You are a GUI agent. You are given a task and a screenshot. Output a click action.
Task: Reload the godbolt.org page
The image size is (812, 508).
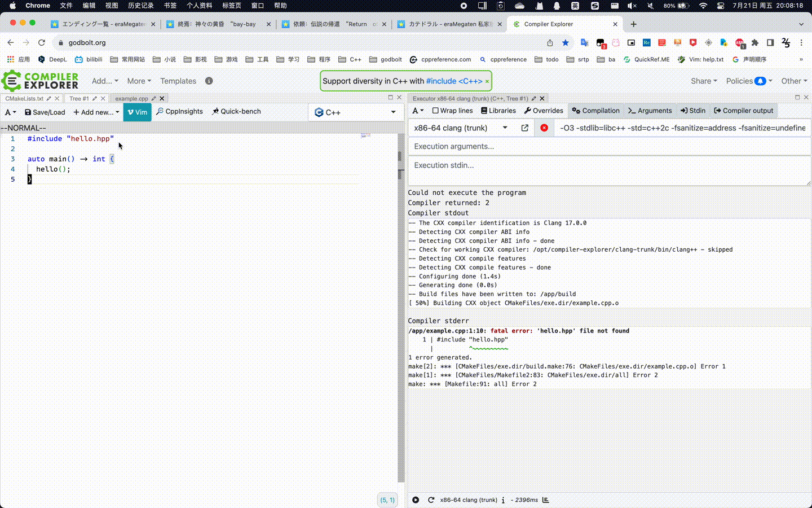tap(41, 42)
